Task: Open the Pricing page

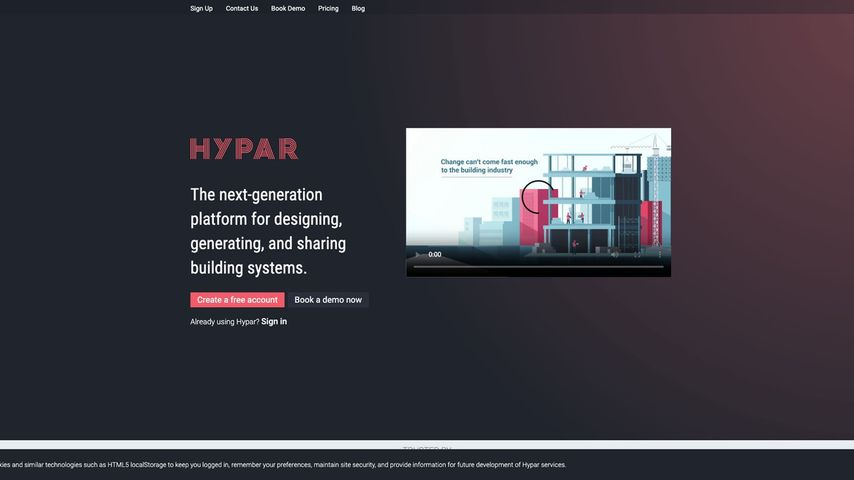Action: click(328, 8)
